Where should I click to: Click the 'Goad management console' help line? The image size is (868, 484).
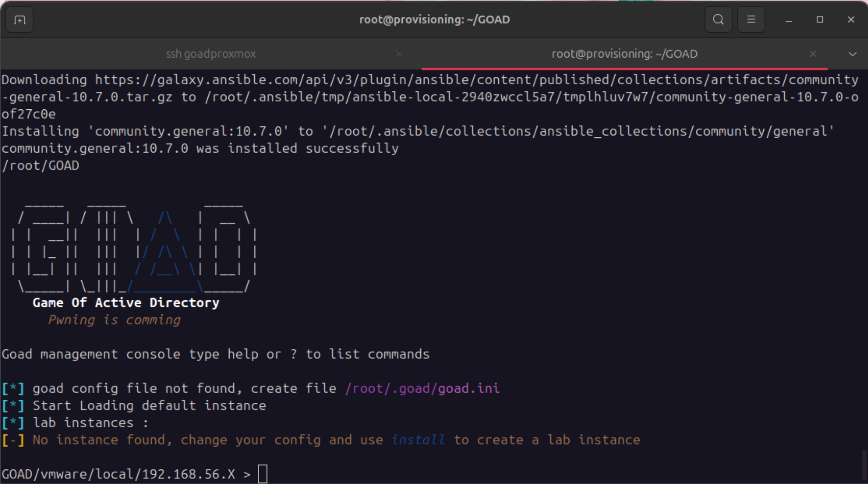click(x=215, y=354)
